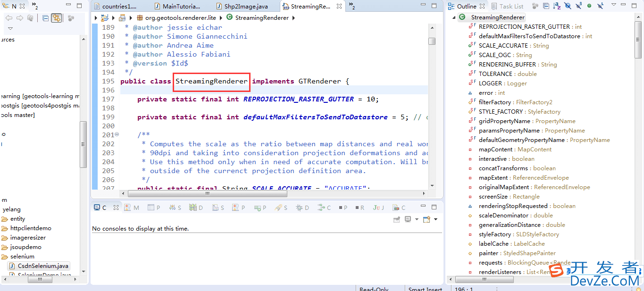Viewport: 644px width, 291px height.
Task: Close the Outline view tab
Action: click(481, 6)
